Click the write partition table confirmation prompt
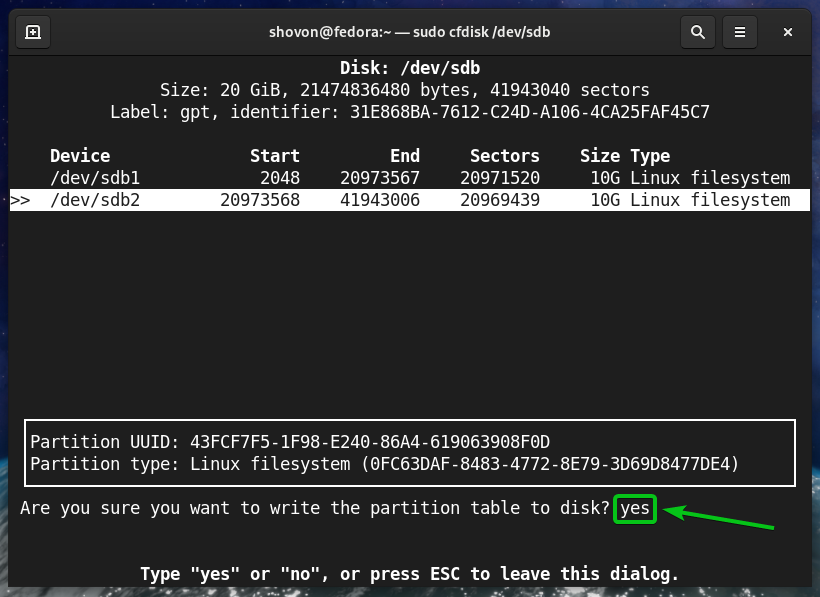The width and height of the screenshot is (820, 597). 315,508
